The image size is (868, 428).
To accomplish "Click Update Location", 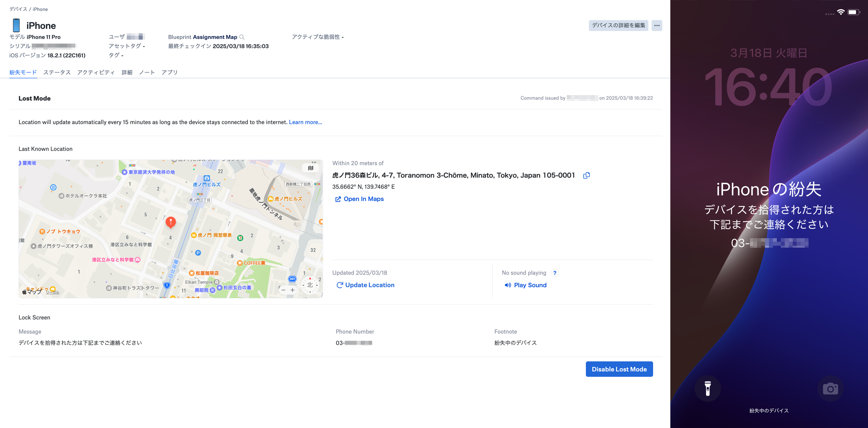I will 365,285.
